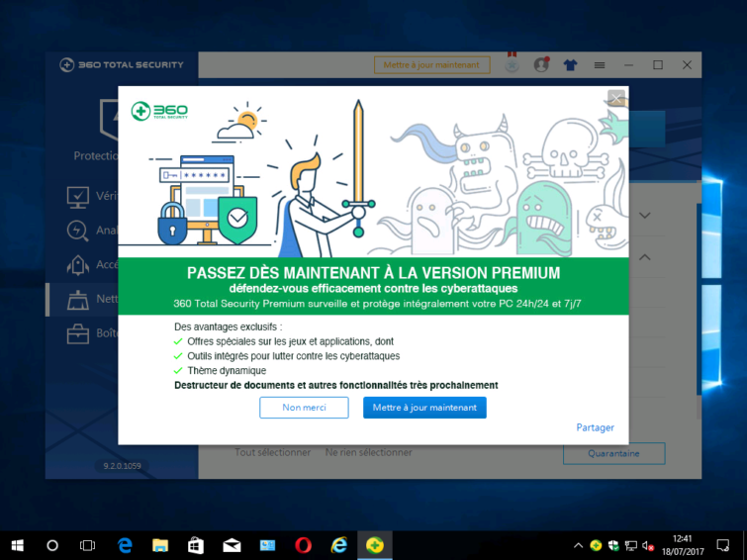This screenshot has height=560, width=747.
Task: Open Task View on taskbar
Action: (87, 545)
